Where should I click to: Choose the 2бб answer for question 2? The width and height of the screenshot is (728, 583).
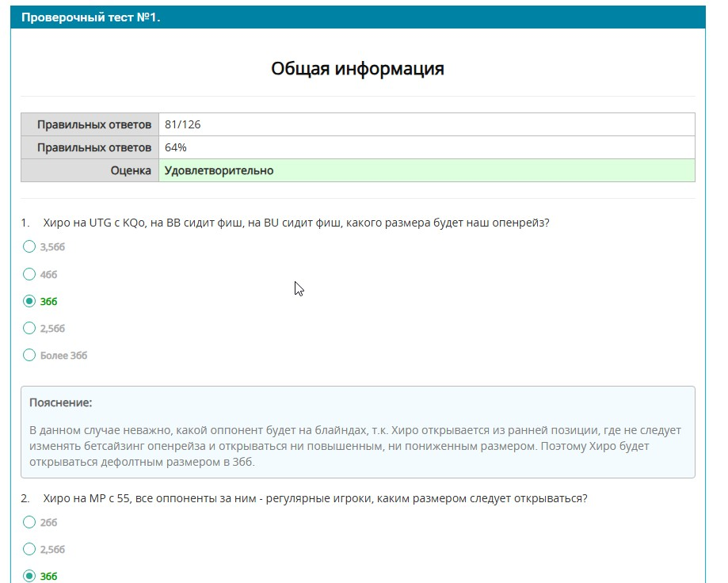tap(29, 522)
